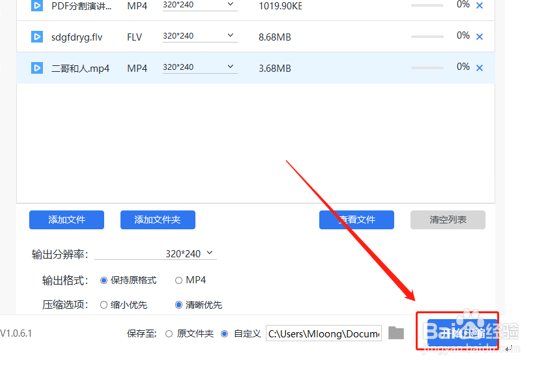Viewport: 551px width, 368px height.
Task: Remove 二哥和人.mp4 with its X icon
Action: click(479, 68)
